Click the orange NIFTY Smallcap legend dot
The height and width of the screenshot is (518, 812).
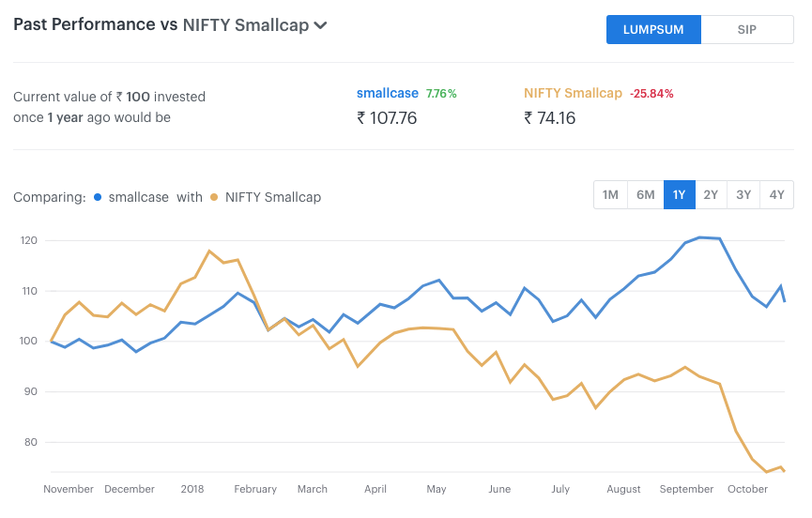tap(214, 197)
